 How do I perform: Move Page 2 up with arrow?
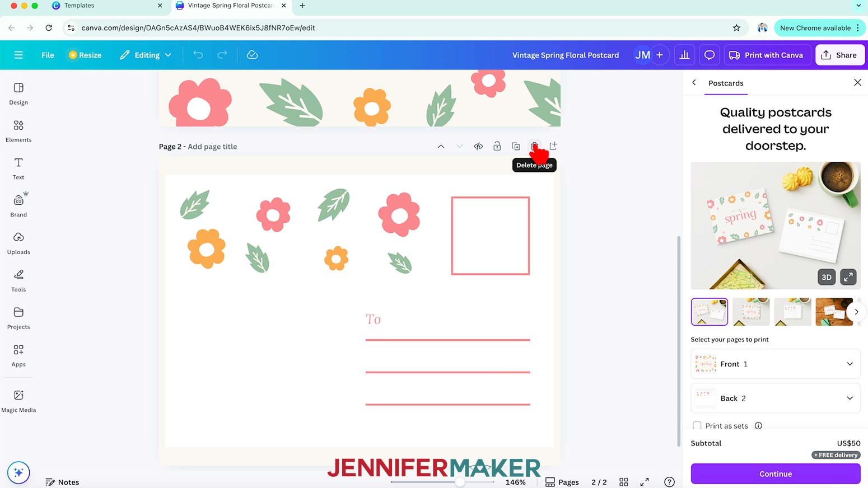[441, 147]
